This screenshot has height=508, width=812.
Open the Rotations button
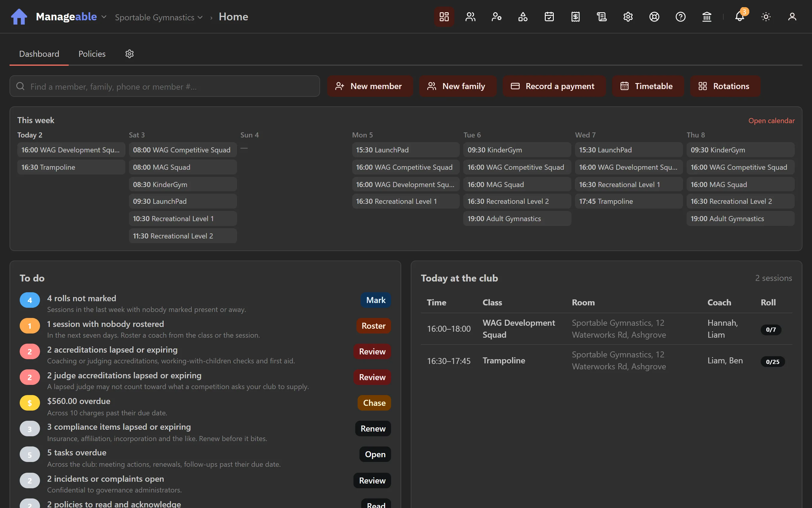(725, 86)
